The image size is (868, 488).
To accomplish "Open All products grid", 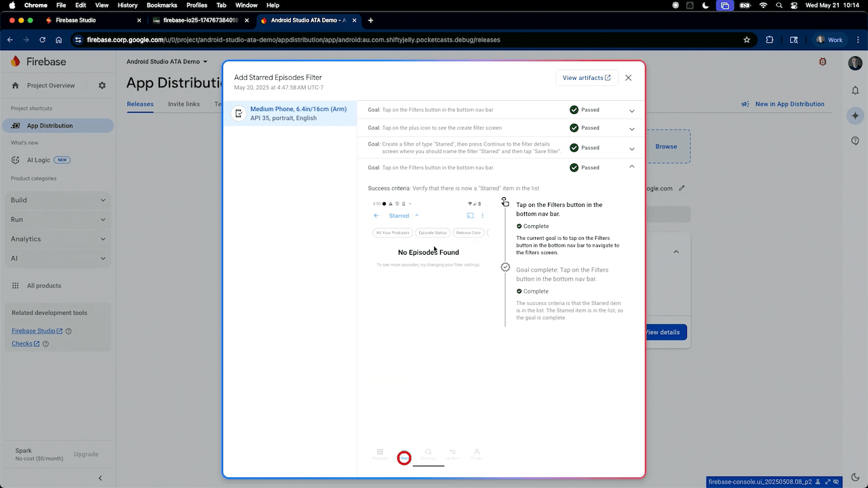I will point(37,285).
